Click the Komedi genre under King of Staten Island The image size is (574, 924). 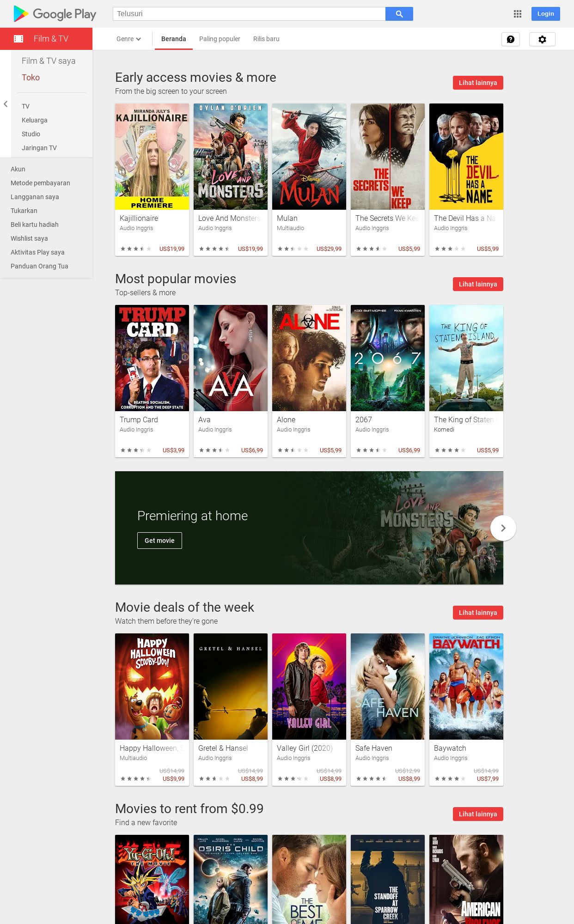[x=444, y=430]
